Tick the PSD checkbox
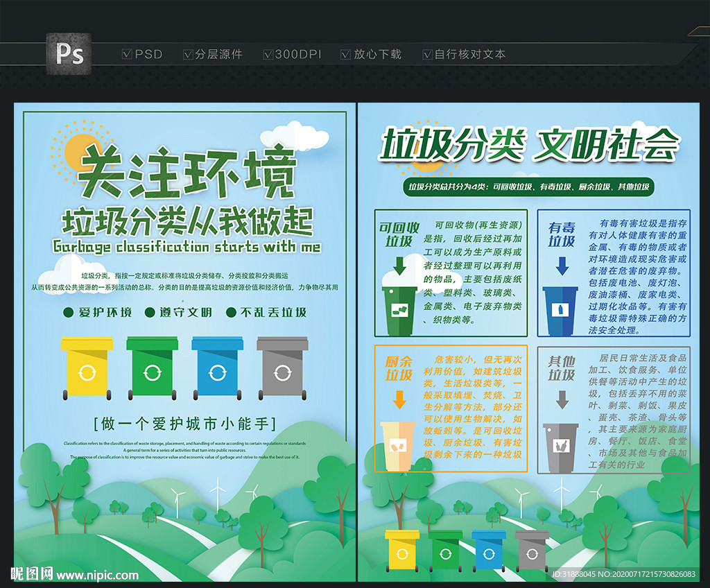This screenshot has width=710, height=588. [126, 54]
